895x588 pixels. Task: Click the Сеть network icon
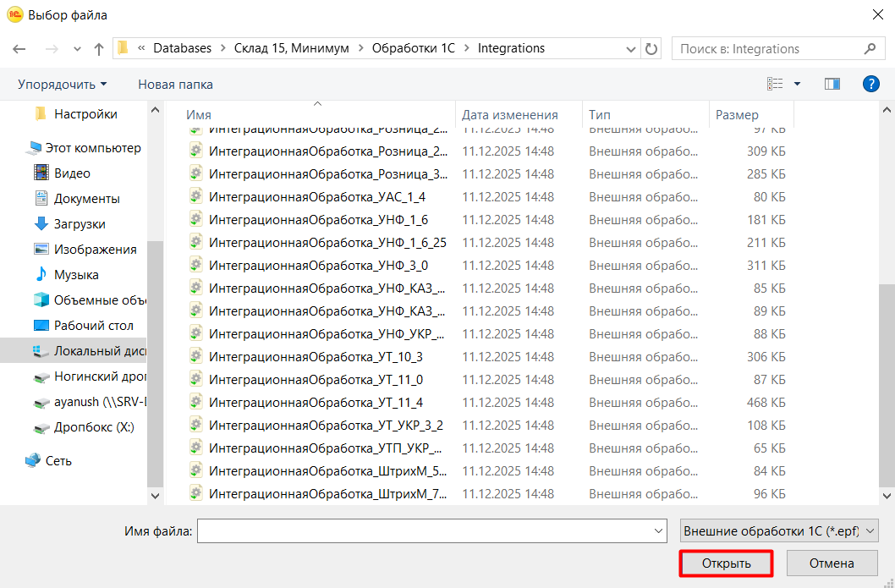tap(33, 461)
